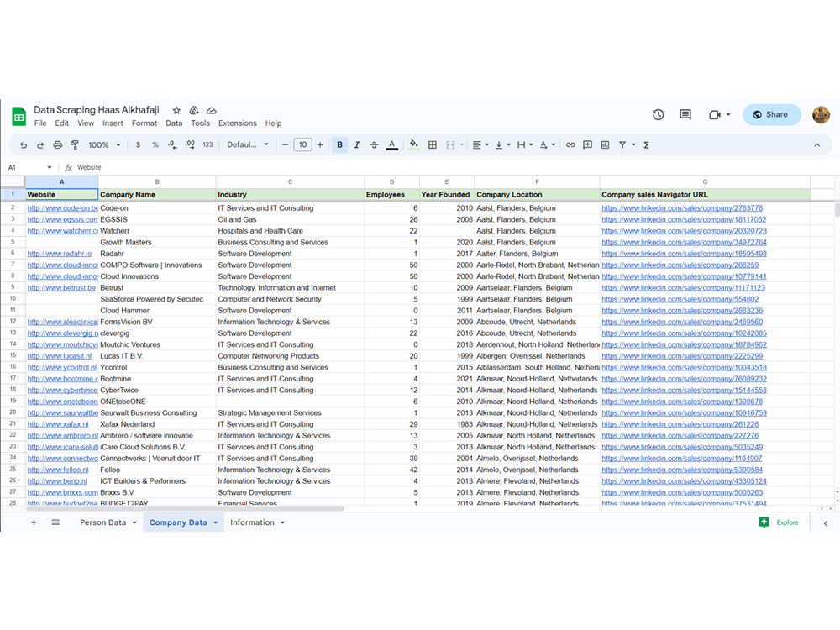840x630 pixels.
Task: Open the font size dropdown
Action: (x=302, y=144)
